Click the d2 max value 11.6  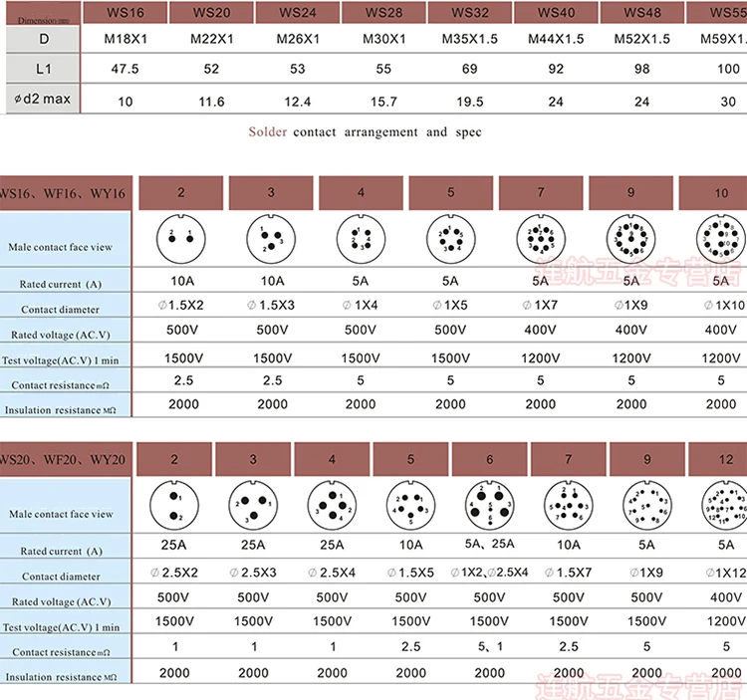[211, 102]
